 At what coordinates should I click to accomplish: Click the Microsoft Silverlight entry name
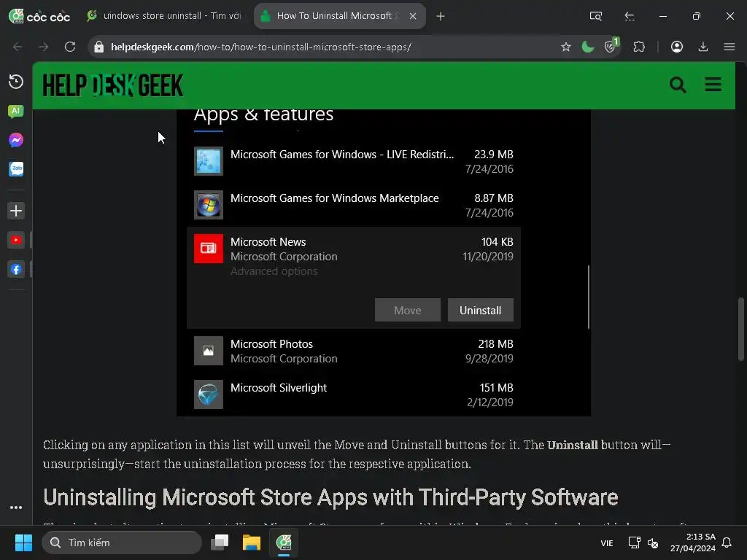pyautogui.click(x=279, y=388)
